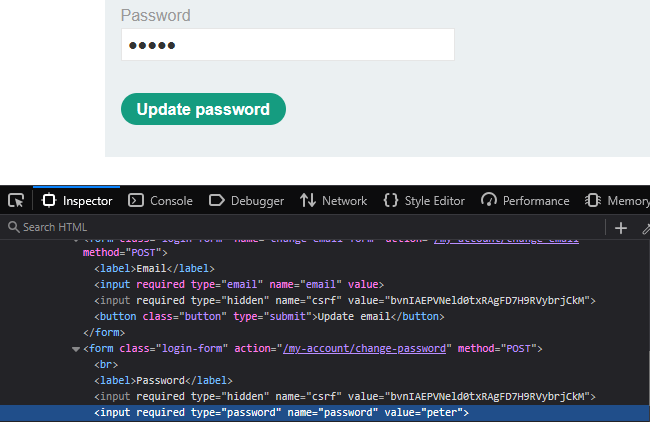Click the Debugger tab icon
The height and width of the screenshot is (422, 650).
point(216,201)
